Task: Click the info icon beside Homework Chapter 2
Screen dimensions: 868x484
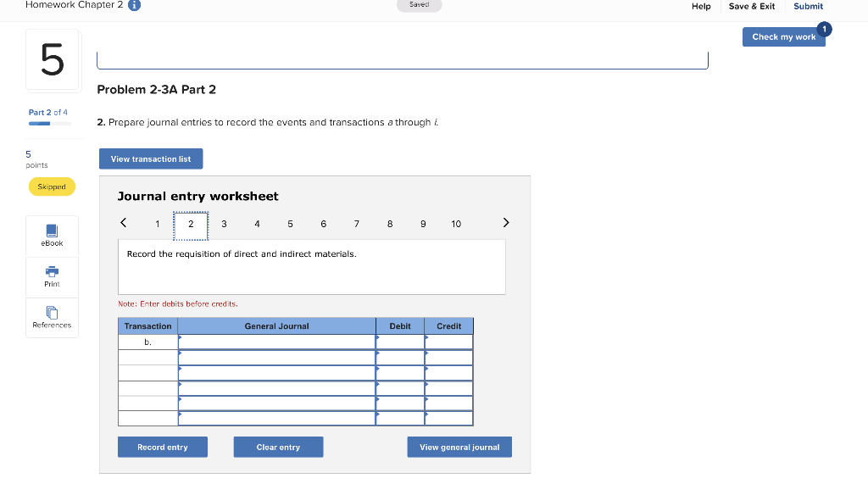Action: click(x=134, y=6)
